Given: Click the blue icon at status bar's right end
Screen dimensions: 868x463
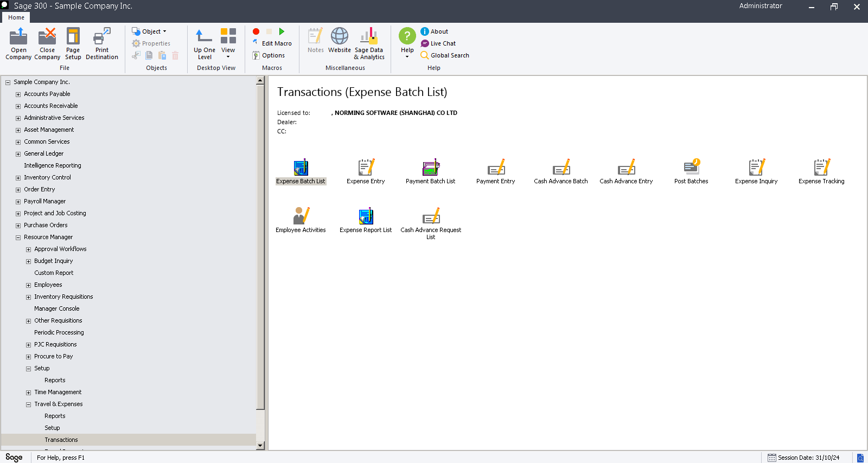Looking at the screenshot, I should (860, 458).
